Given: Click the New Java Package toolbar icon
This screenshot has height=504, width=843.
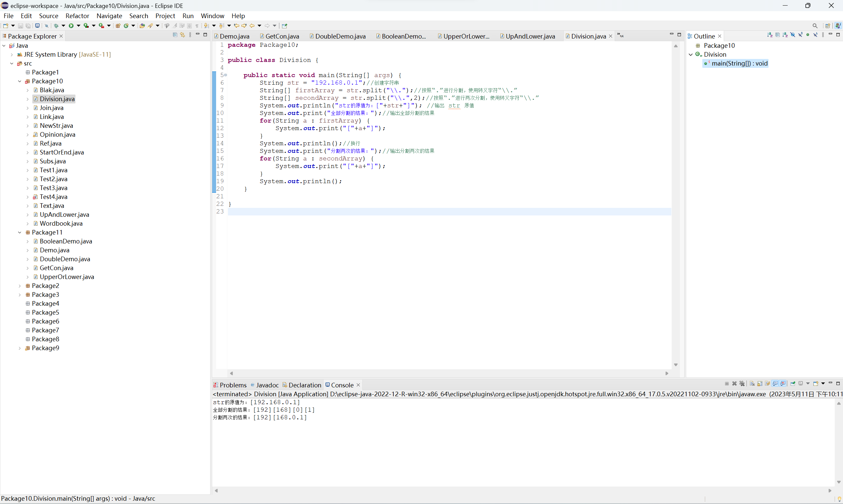Looking at the screenshot, I should 118,26.
